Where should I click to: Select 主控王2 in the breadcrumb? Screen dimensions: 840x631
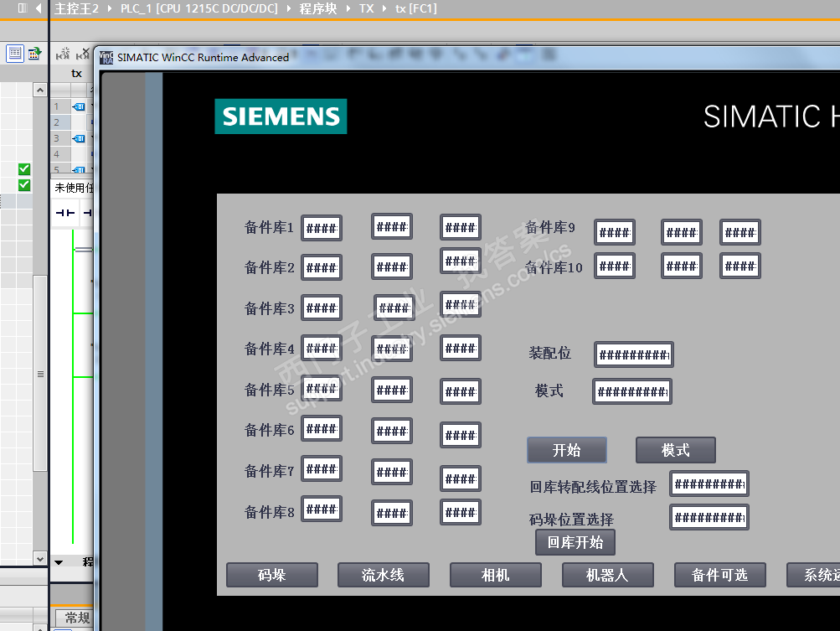(76, 8)
